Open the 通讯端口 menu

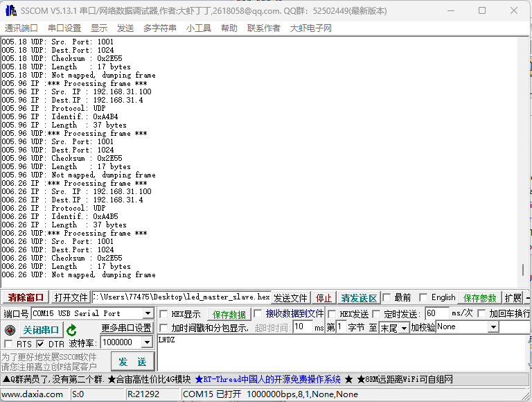point(21,28)
